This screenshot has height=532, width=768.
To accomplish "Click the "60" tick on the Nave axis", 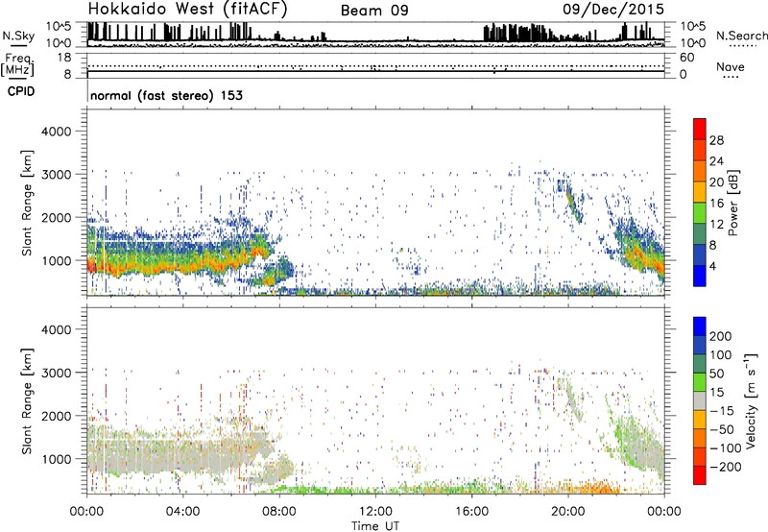I will click(686, 58).
